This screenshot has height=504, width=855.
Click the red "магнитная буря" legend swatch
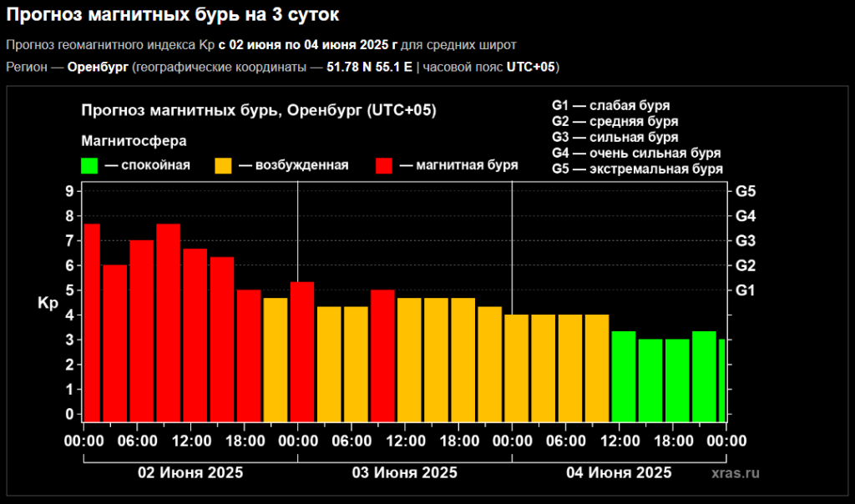coord(384,165)
